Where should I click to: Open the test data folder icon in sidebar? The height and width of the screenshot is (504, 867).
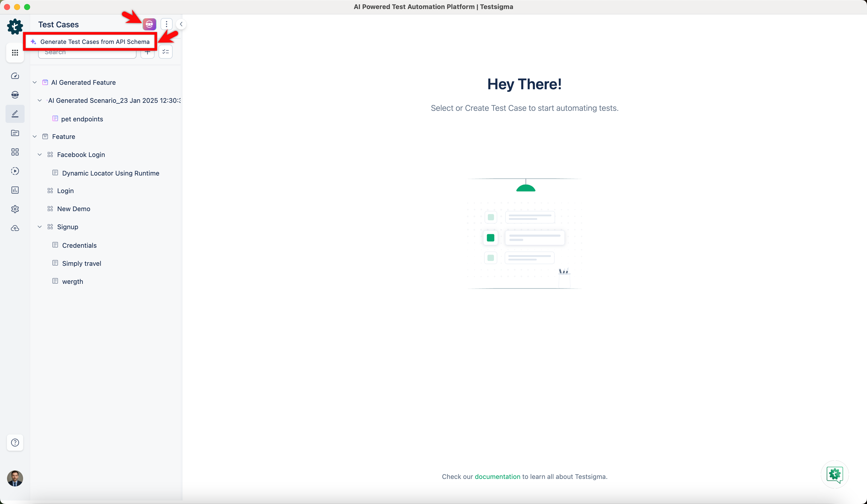pos(15,133)
